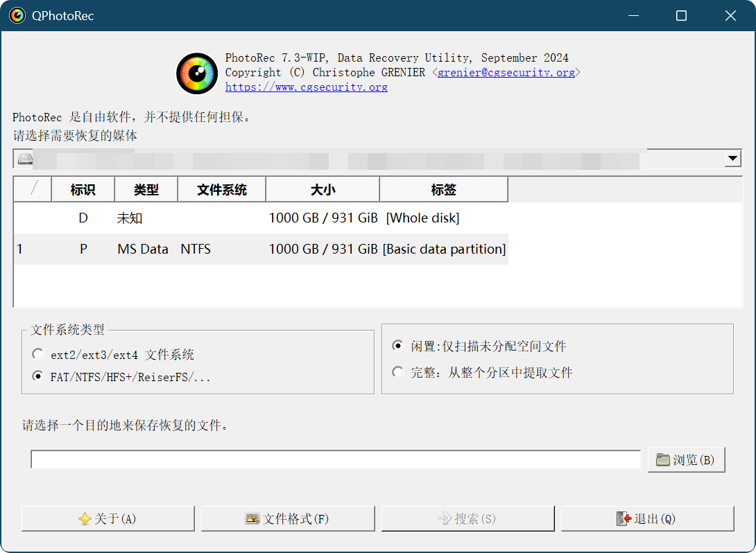This screenshot has width=756, height=553.
Task: Click the MS Data type cell
Action: point(143,249)
